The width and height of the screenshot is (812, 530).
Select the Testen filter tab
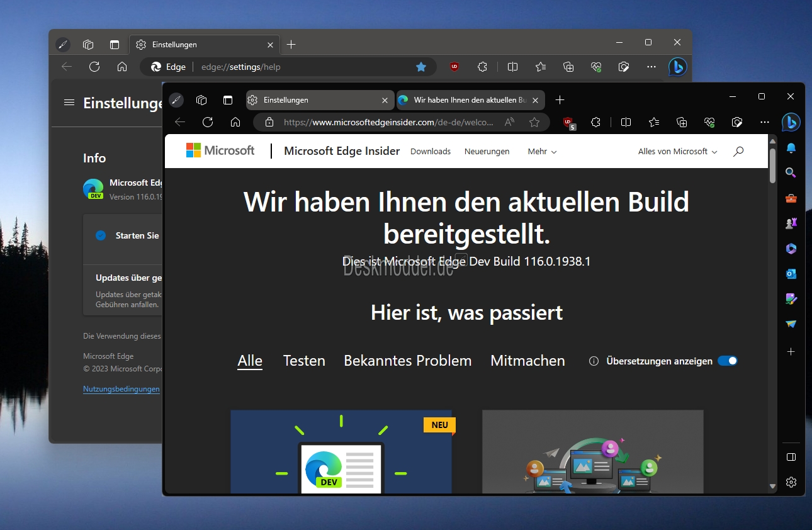(304, 361)
